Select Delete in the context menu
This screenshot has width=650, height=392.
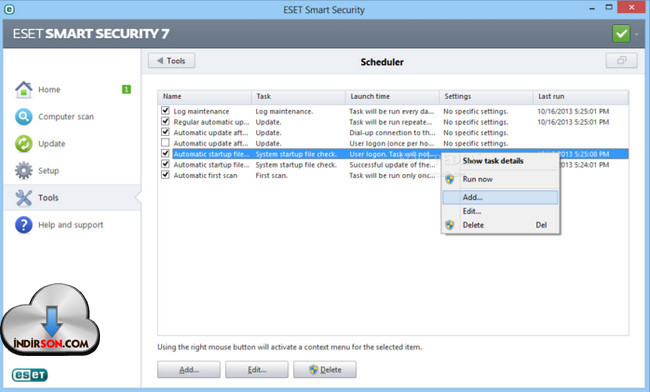click(x=500, y=225)
